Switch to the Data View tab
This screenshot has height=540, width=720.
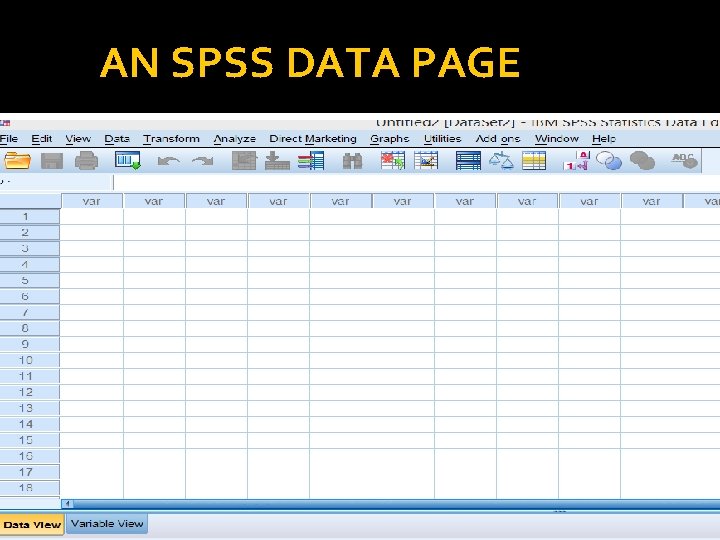pos(32,524)
